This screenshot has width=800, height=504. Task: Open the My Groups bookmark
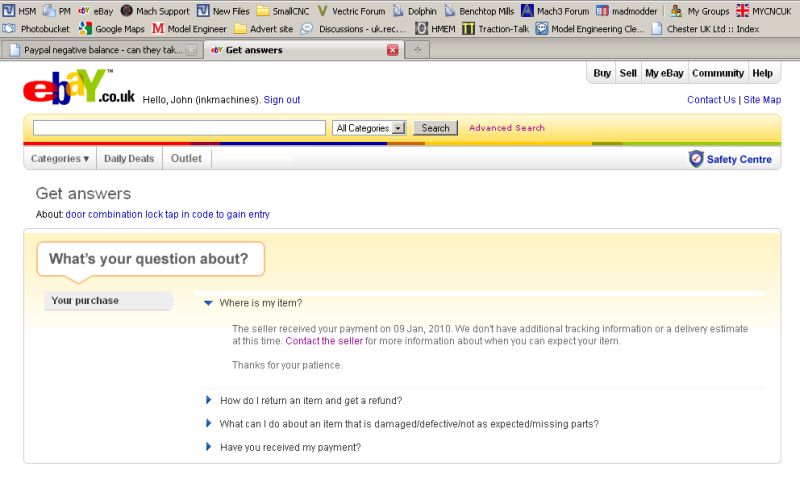[699, 11]
